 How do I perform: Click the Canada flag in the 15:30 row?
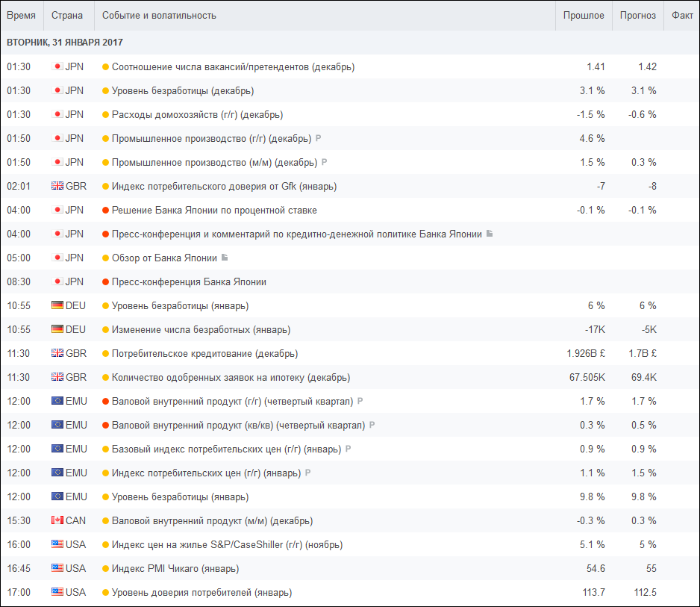pyautogui.click(x=57, y=520)
